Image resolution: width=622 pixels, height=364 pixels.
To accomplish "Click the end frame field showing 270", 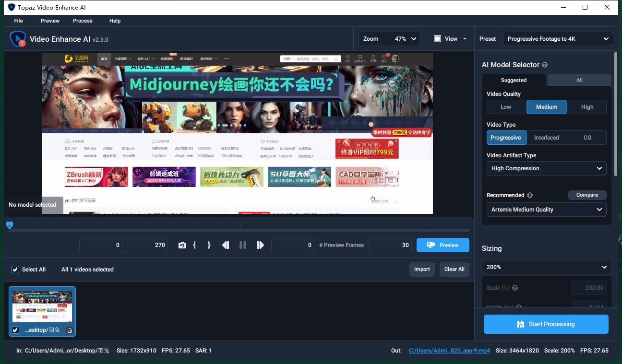I will (146, 245).
